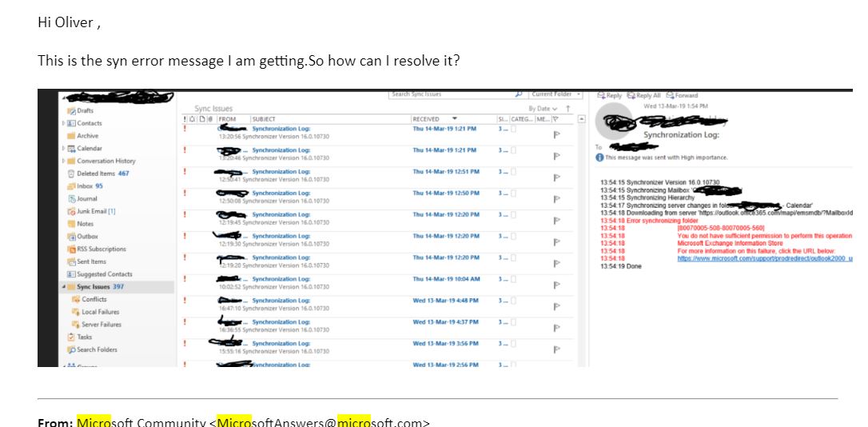This screenshot has width=868, height=427.
Task: Click the Reply All button
Action: [643, 95]
